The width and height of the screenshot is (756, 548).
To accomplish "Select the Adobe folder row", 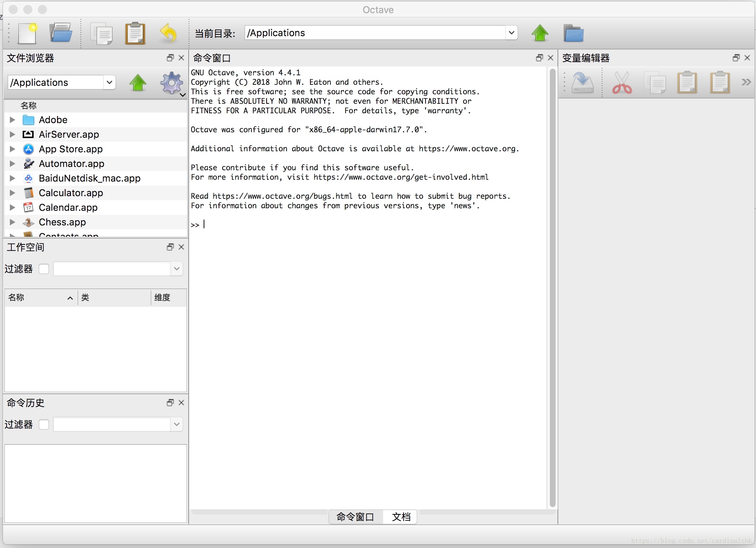I will pos(96,120).
